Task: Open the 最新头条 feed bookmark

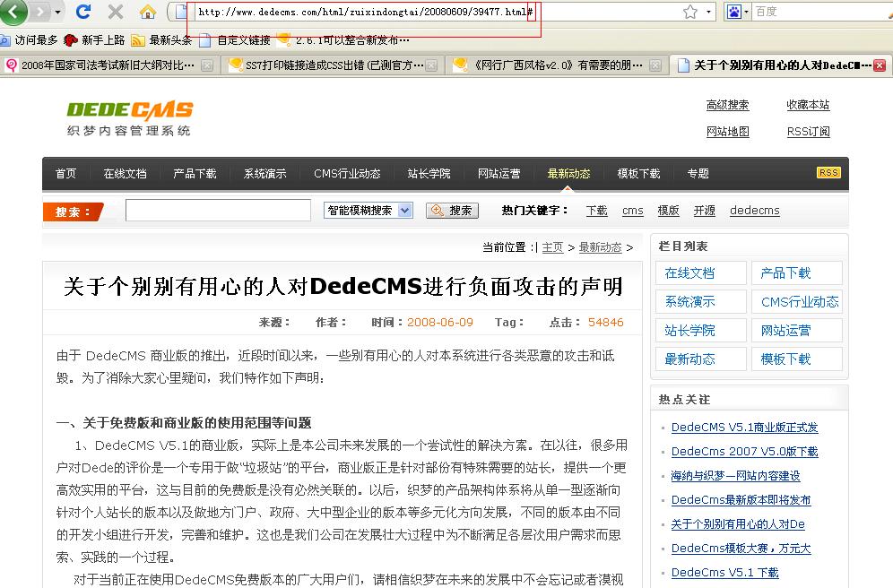Action: point(161,39)
